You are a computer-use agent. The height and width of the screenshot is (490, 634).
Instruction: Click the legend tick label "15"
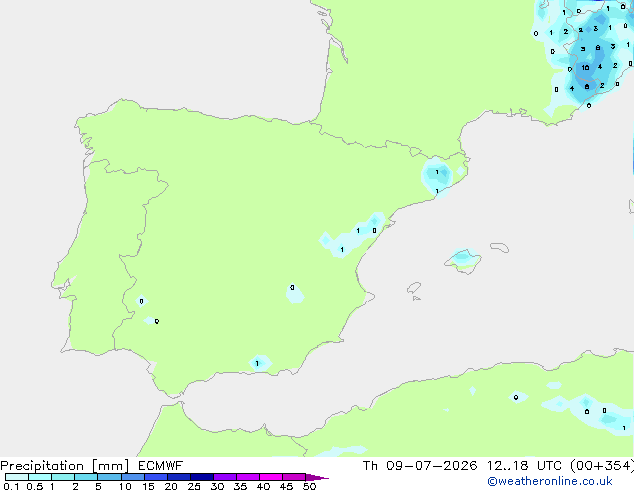pyautogui.click(x=148, y=486)
